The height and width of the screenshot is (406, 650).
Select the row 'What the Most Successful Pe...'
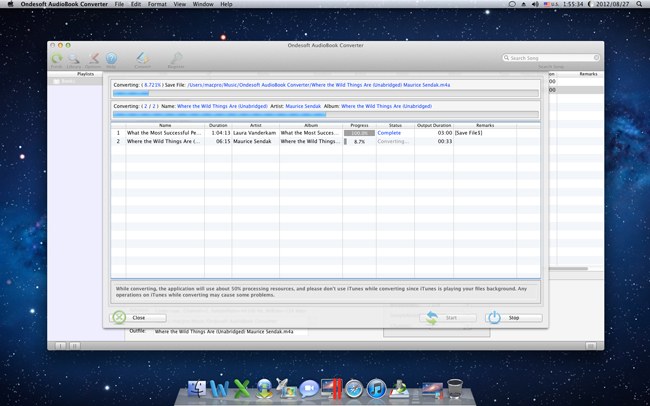coord(325,133)
